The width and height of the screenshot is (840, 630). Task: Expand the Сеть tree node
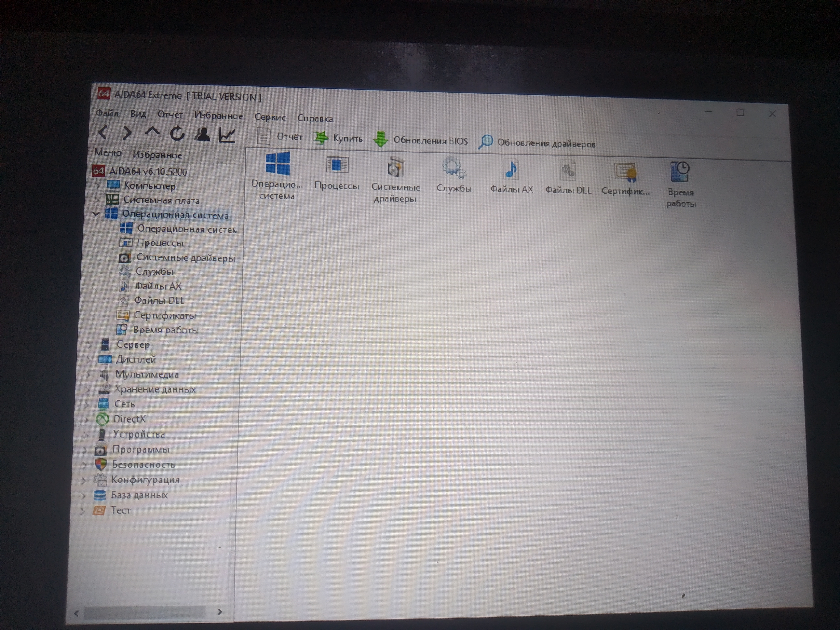[87, 404]
